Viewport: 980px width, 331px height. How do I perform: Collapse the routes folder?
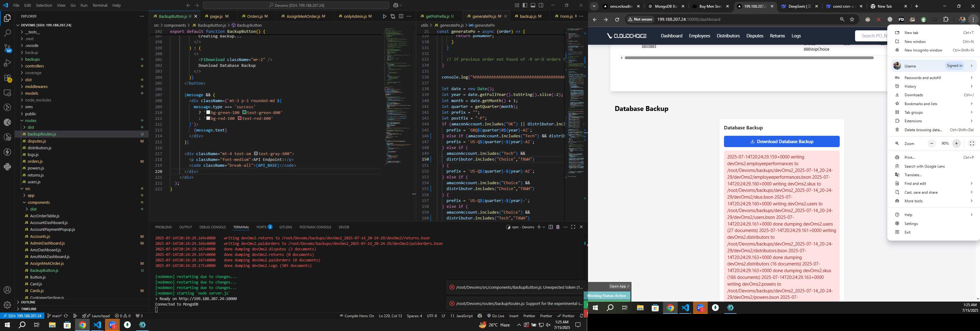coord(30,120)
